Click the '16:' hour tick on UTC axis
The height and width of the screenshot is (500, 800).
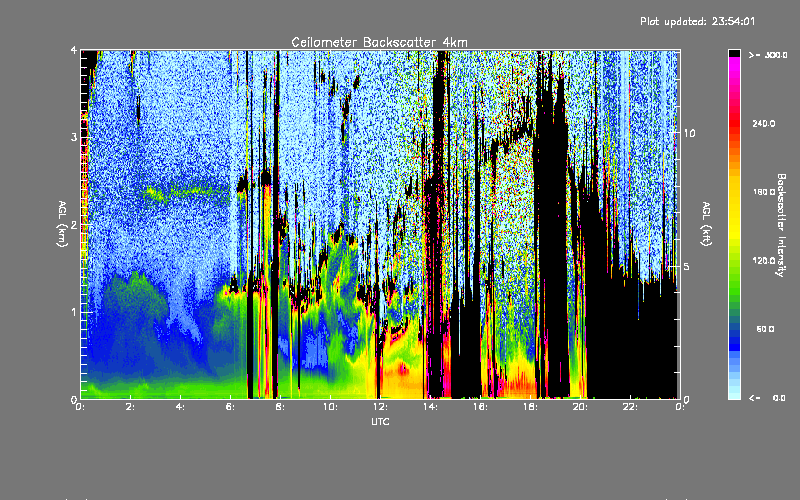[x=480, y=407]
